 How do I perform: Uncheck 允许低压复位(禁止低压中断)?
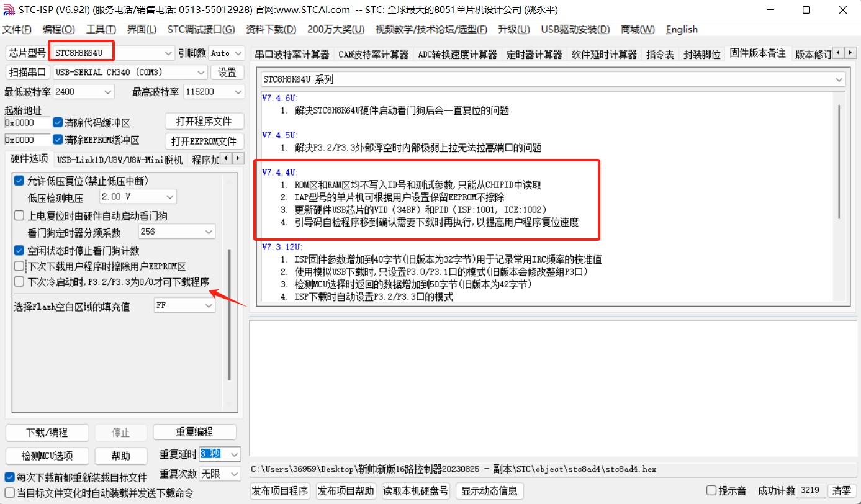pyautogui.click(x=19, y=181)
